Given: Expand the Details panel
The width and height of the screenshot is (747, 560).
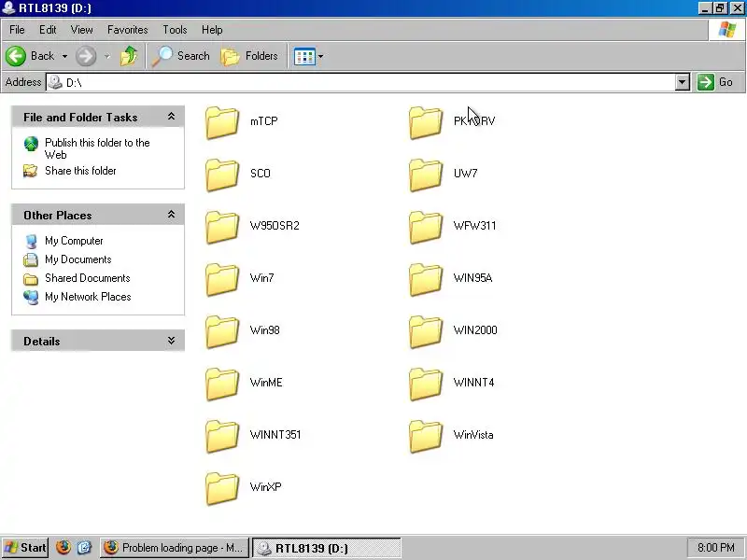Looking at the screenshot, I should [171, 341].
